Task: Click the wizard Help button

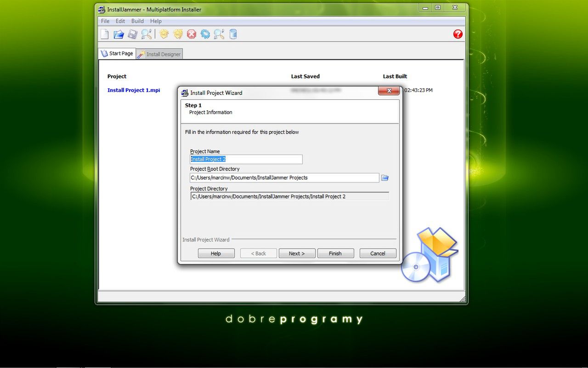Action: click(216, 253)
